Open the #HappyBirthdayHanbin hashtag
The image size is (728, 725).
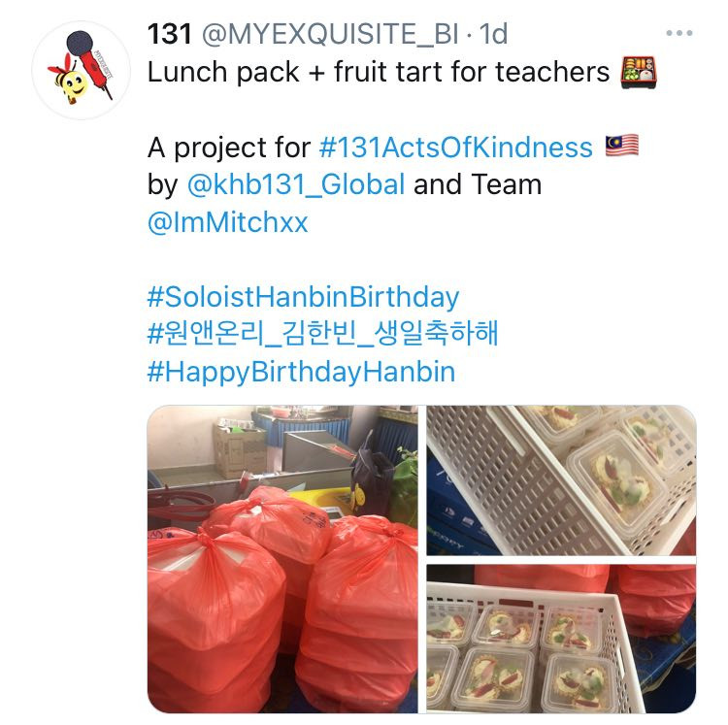[301, 373]
